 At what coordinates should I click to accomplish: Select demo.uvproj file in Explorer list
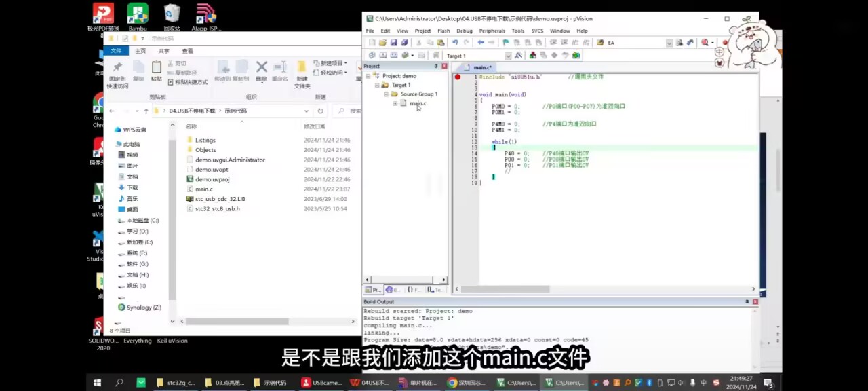point(212,179)
